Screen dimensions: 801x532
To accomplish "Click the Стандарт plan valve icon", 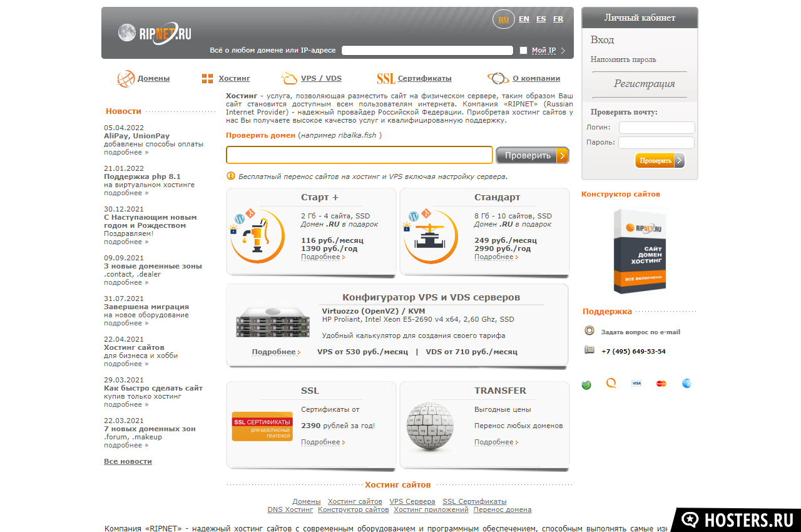I will (x=431, y=235).
